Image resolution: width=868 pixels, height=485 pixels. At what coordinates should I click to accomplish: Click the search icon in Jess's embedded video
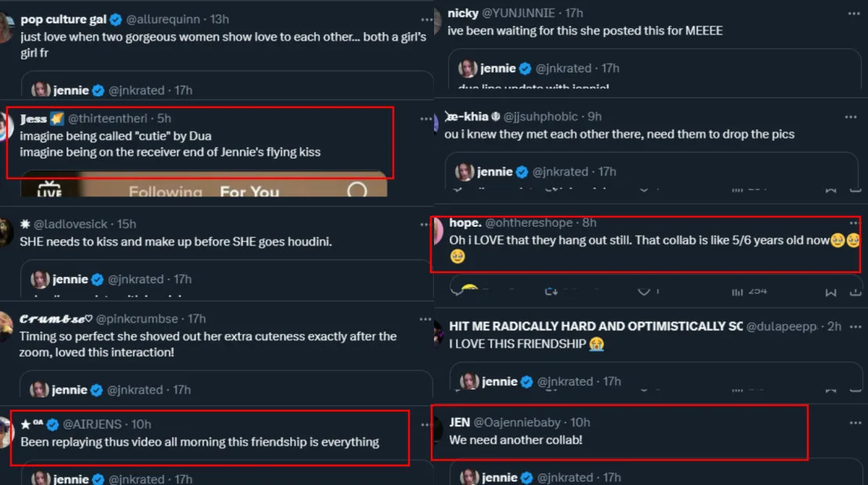[x=357, y=190]
